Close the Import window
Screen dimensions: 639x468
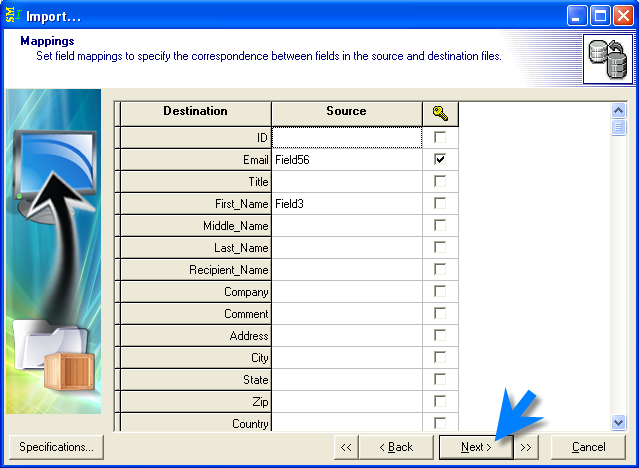pyautogui.click(x=624, y=15)
